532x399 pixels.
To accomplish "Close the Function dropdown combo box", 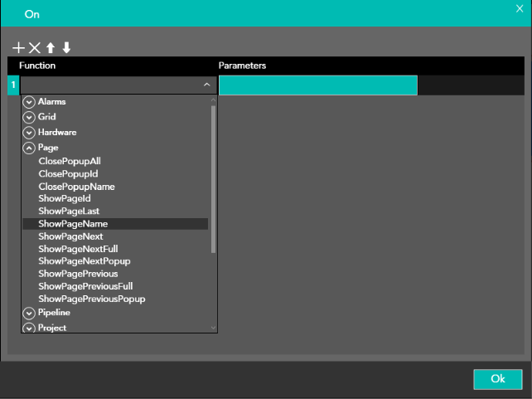I will (x=206, y=85).
